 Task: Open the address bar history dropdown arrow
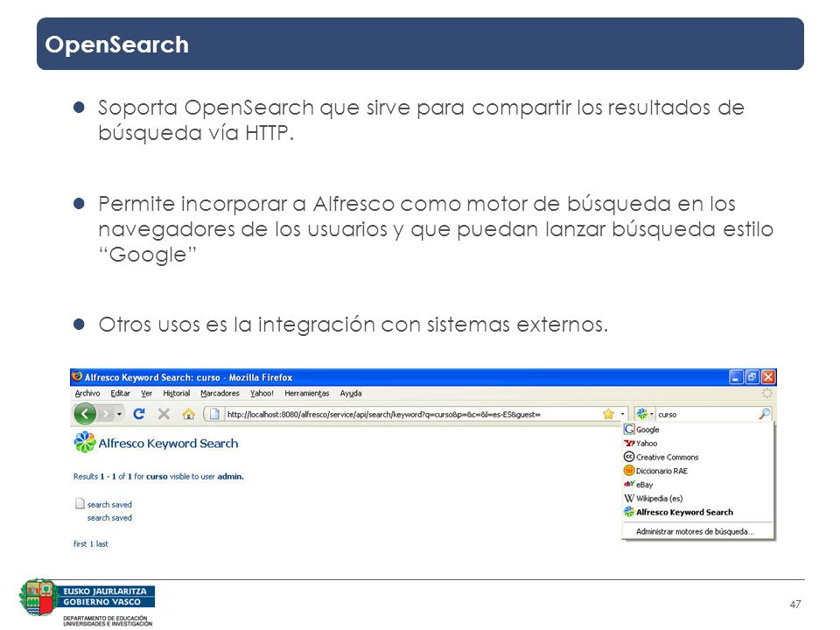point(622,414)
